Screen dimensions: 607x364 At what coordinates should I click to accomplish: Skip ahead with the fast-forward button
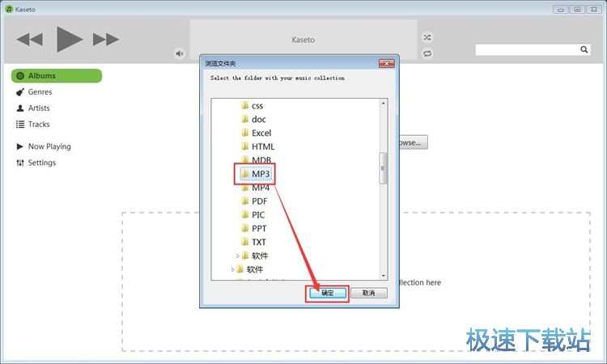(x=106, y=39)
